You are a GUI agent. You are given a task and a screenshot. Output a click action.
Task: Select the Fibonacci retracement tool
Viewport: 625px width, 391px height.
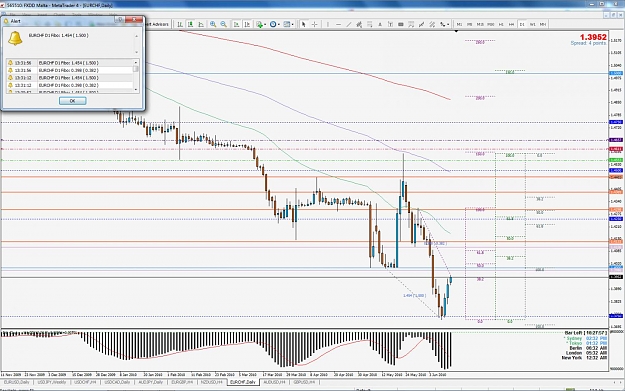[x=369, y=24]
